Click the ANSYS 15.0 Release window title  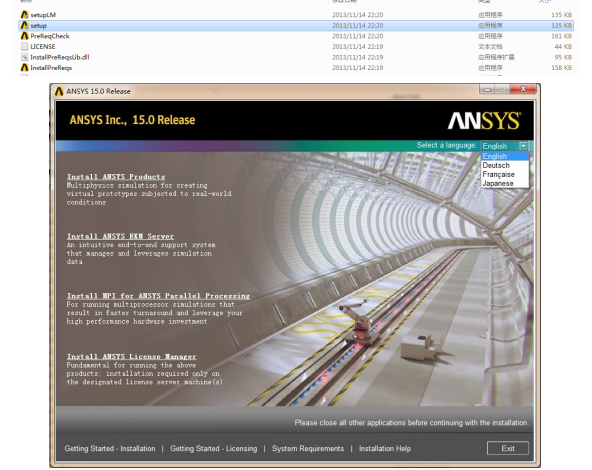tap(98, 91)
